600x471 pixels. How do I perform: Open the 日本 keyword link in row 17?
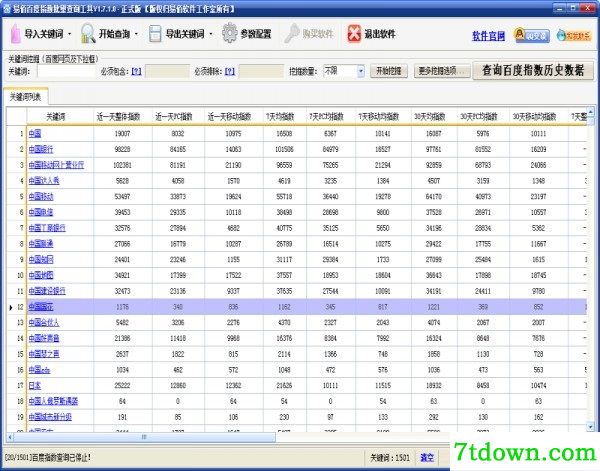click(x=35, y=386)
